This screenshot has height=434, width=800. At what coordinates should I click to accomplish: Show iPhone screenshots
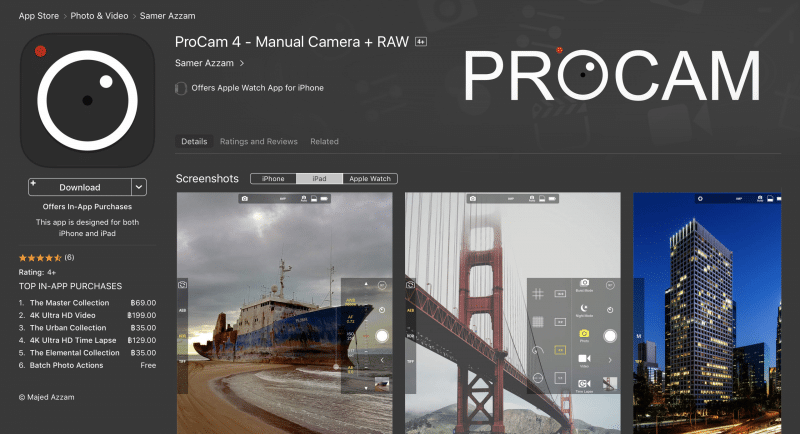[273, 178]
